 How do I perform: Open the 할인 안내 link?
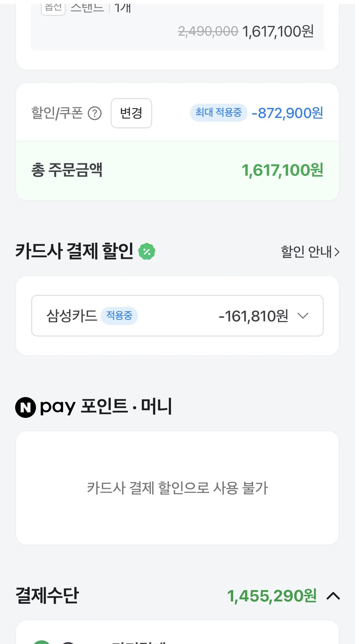[x=306, y=252]
